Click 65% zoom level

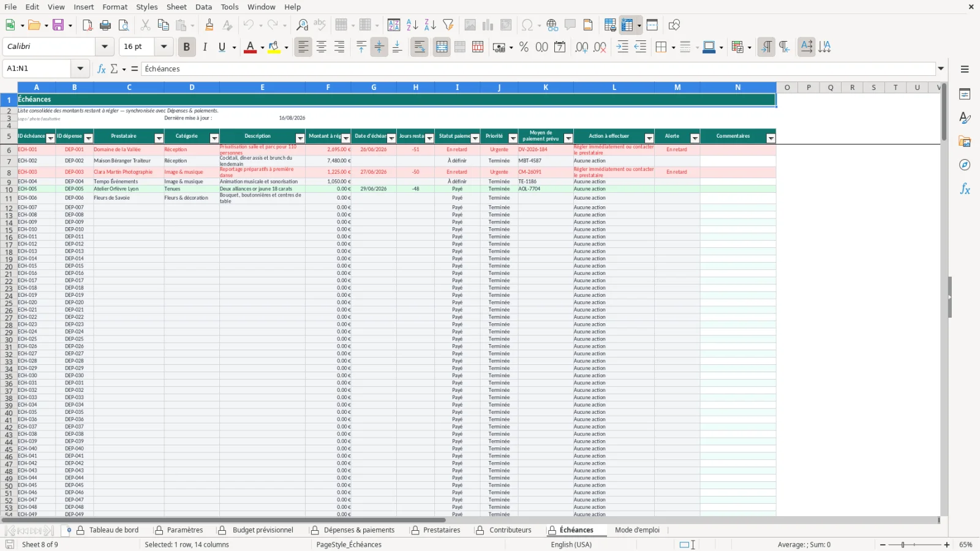965,545
